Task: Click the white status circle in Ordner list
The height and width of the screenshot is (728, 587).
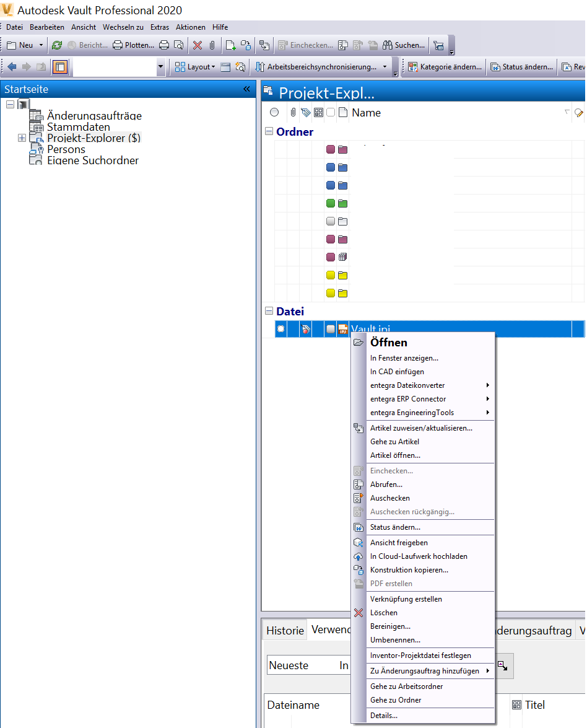Action: pyautogui.click(x=331, y=221)
